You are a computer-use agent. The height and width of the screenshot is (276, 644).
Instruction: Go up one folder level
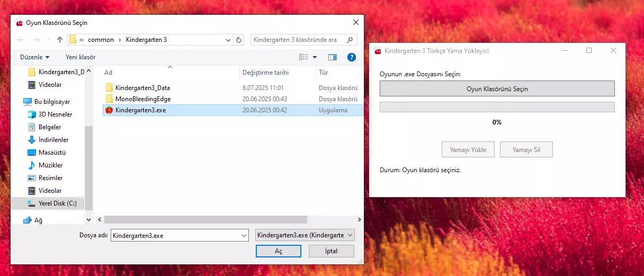coord(60,40)
